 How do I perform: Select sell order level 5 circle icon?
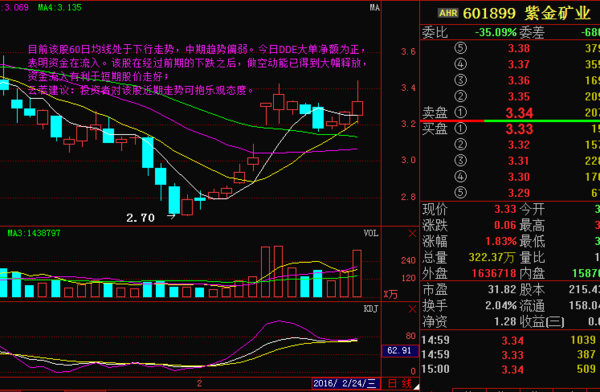[x=461, y=48]
